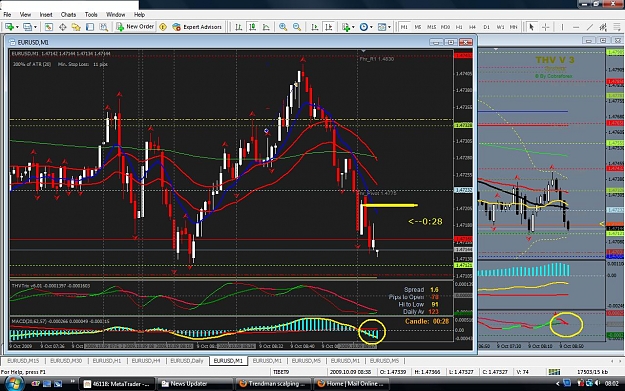Toggle chart auto scroll
625x391 pixels.
click(x=315, y=27)
